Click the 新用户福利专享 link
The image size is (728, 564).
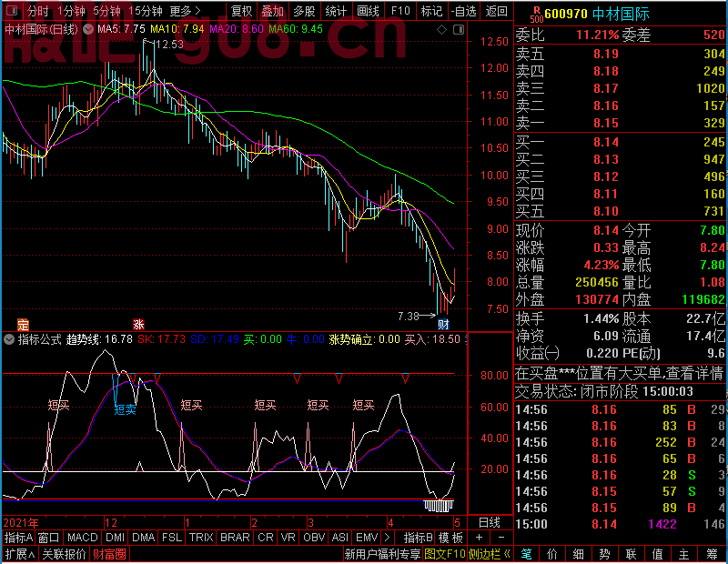pyautogui.click(x=382, y=554)
